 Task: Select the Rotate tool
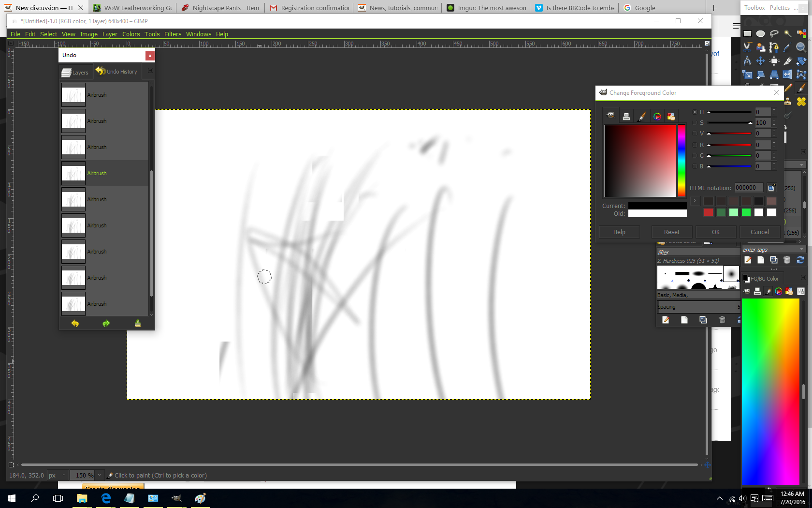point(801,60)
